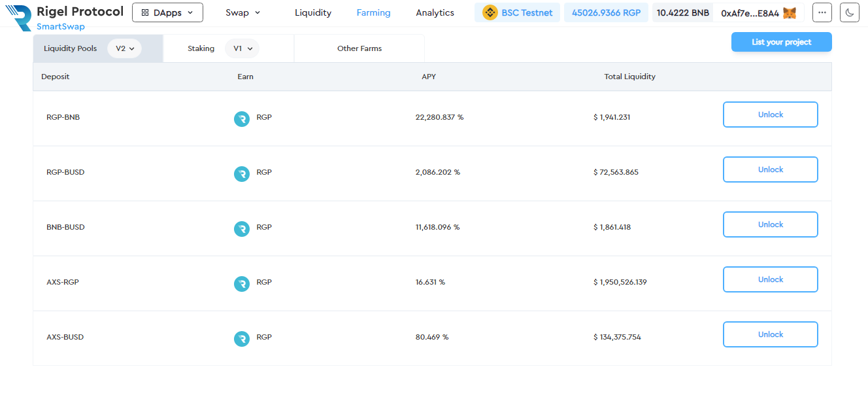Screen dimensions: 868x407
Task: Click the RGP token icon in AXS-BUSD row
Action: 242,339
